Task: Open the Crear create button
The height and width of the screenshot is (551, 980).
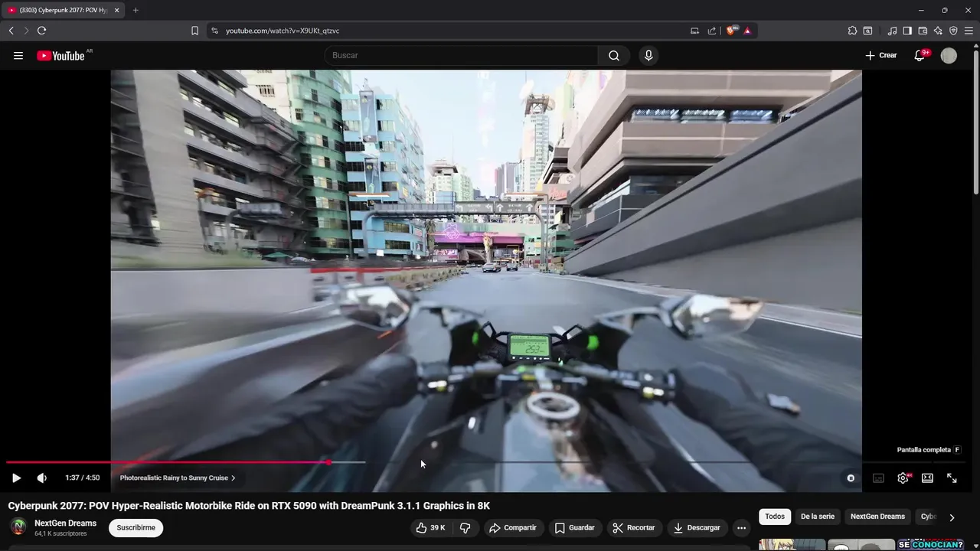Action: coord(881,55)
